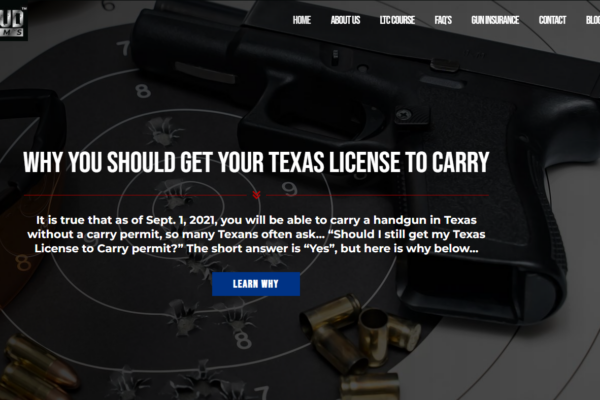The image size is (600, 400).
Task: Click the red divider line right of chevron
Action: (x=377, y=195)
